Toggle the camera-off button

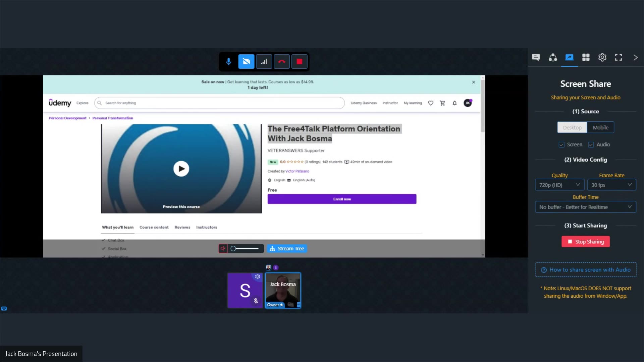[x=246, y=62]
